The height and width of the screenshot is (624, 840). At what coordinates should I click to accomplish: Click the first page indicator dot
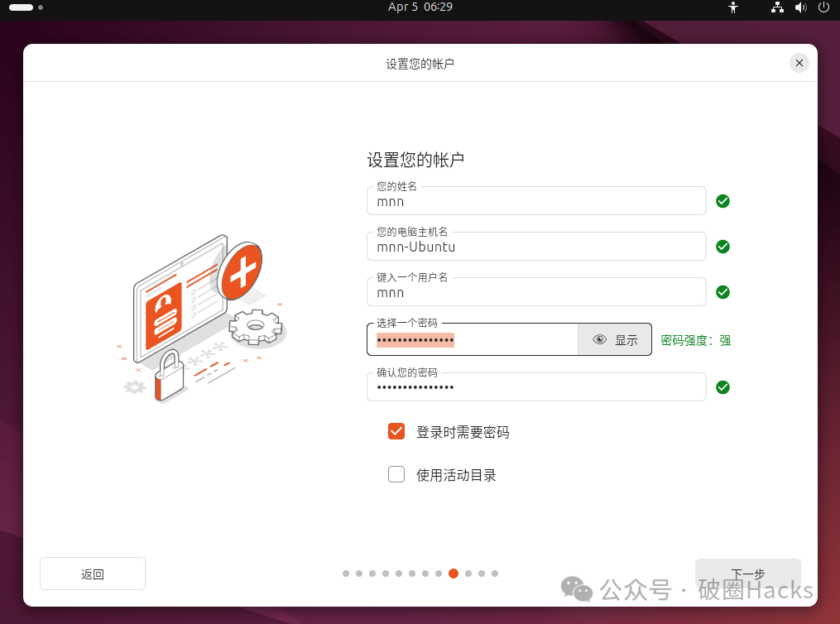tap(346, 574)
